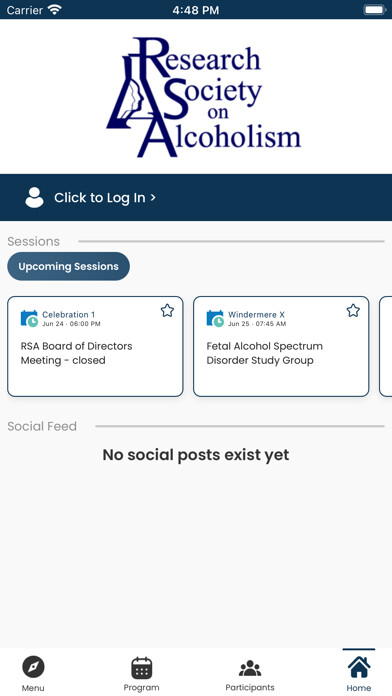Click the Research Society on Alcoholism logo

(x=204, y=97)
